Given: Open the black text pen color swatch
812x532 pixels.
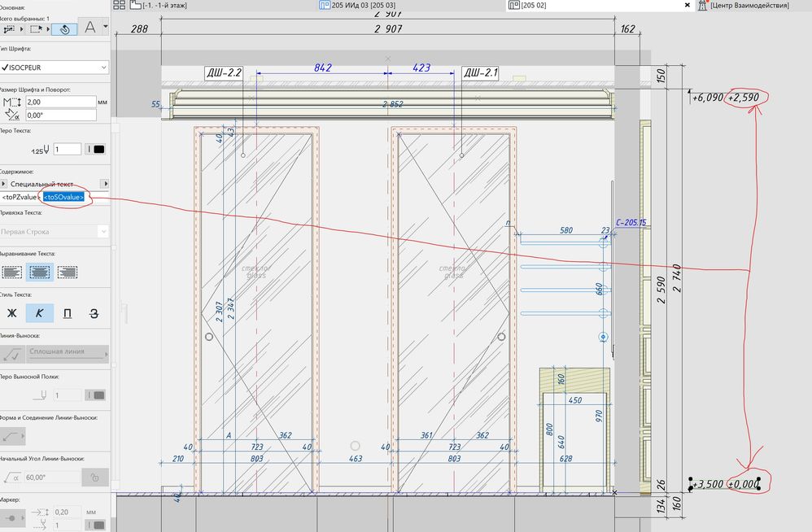Looking at the screenshot, I should coord(99,149).
